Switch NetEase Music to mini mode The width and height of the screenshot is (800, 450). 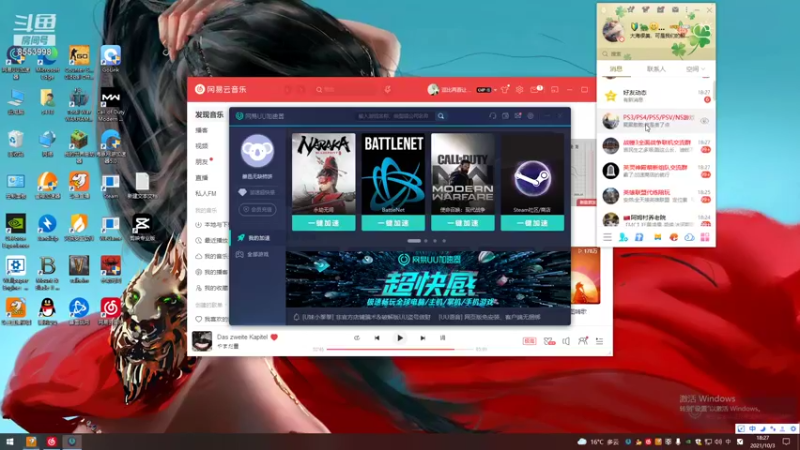pyautogui.click(x=555, y=89)
